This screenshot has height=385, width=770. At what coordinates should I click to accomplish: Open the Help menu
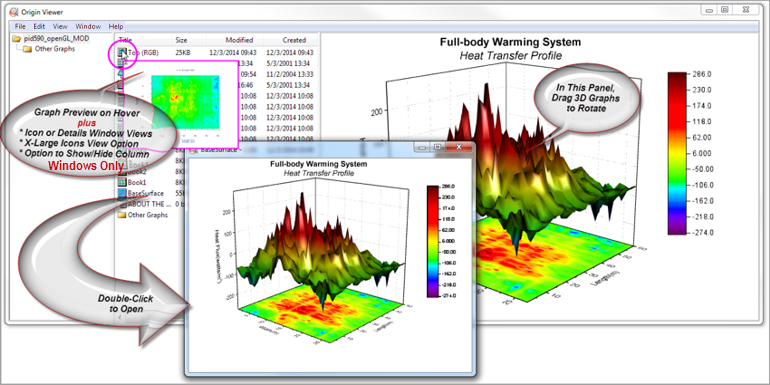[x=116, y=27]
